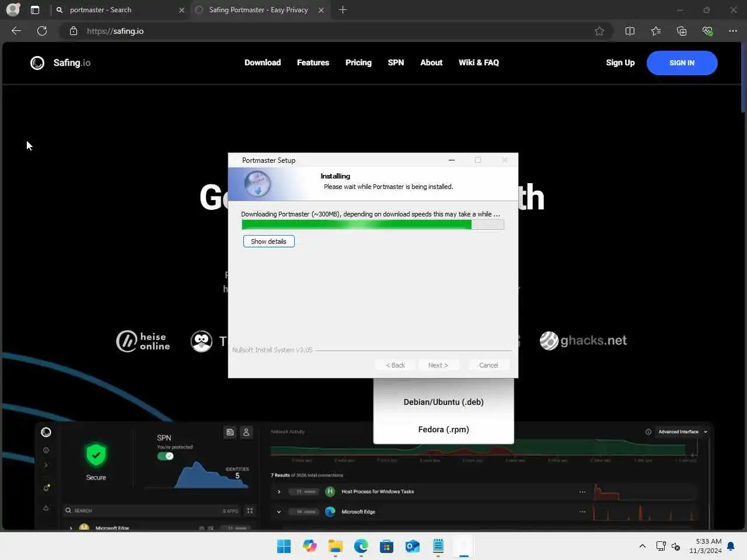The width and height of the screenshot is (747, 560).
Task: Open options dots for Microsoft Edge row
Action: [582, 512]
